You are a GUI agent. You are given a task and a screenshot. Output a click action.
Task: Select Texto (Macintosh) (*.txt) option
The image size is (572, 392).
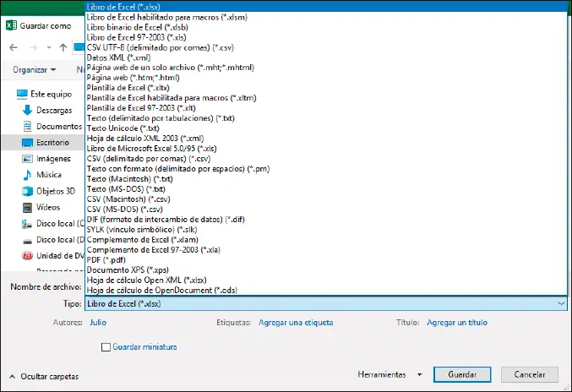point(326,179)
